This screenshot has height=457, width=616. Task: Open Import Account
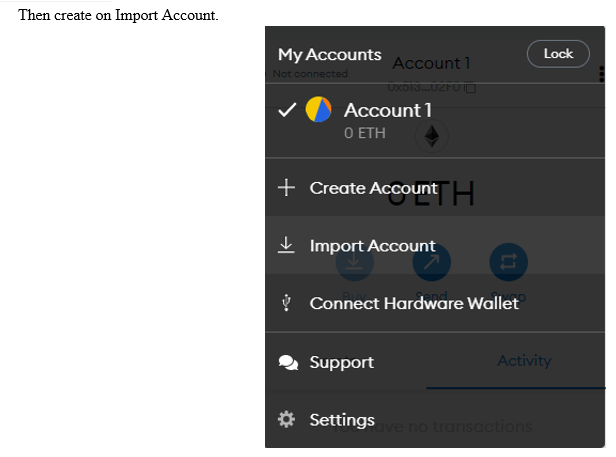(x=435, y=245)
